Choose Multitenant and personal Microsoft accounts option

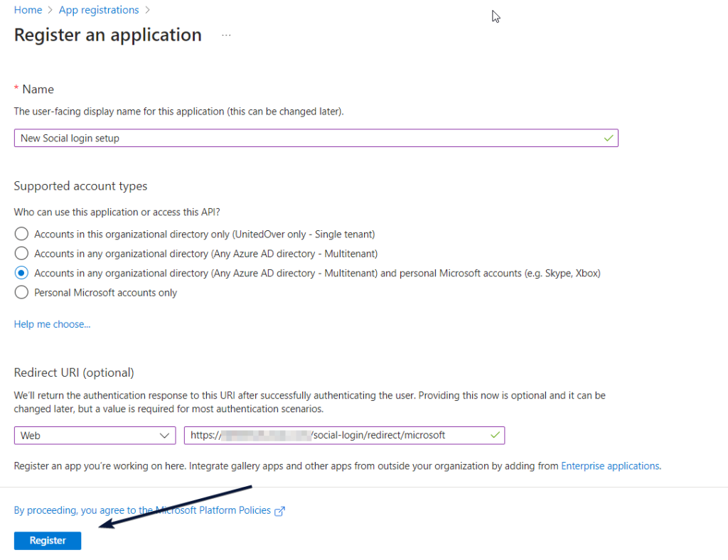(x=22, y=273)
